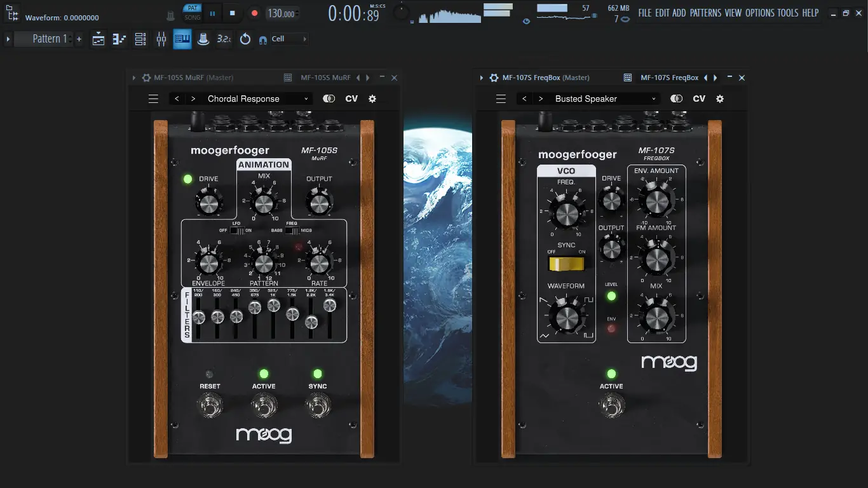This screenshot has height=488, width=868.
Task: Load the preset before Chordal Response
Action: [177, 98]
